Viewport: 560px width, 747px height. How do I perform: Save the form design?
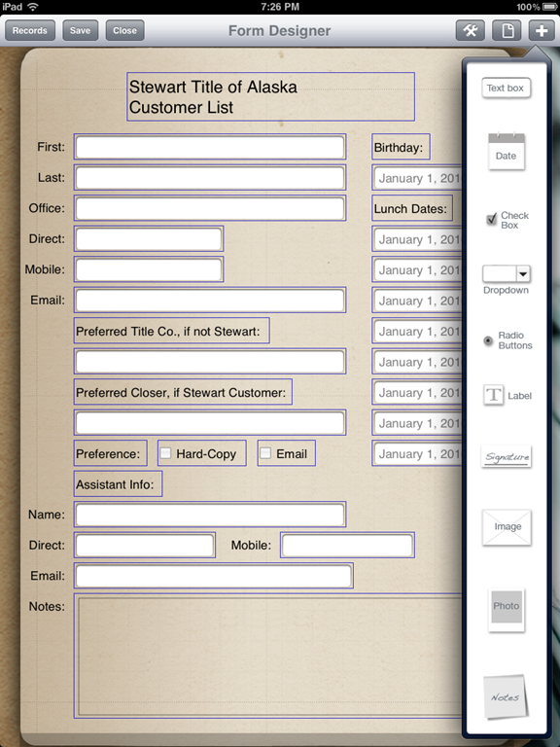pyautogui.click(x=80, y=30)
